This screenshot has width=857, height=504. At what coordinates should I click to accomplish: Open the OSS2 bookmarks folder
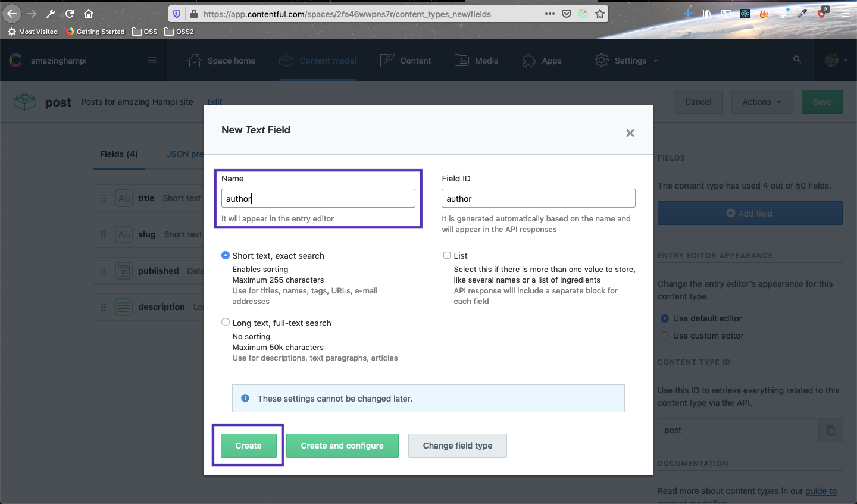[x=179, y=32]
